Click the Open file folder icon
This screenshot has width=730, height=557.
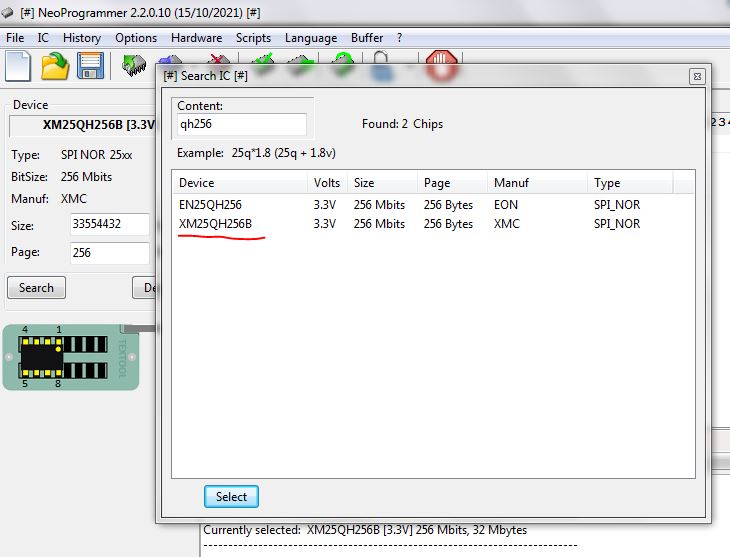55,66
